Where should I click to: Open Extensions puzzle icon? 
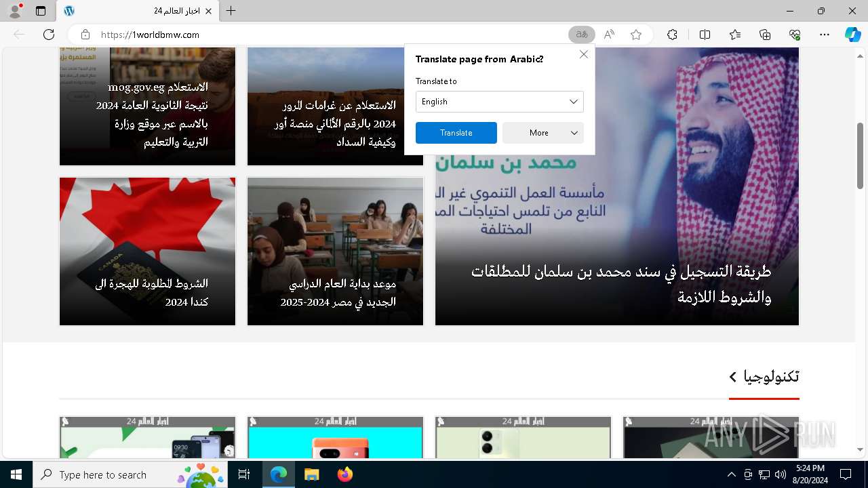point(672,35)
